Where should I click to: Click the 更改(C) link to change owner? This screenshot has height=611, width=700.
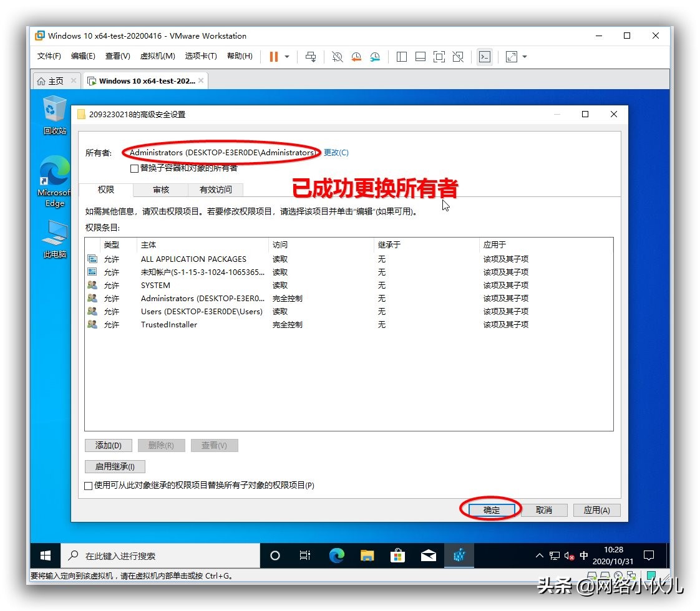pos(336,152)
